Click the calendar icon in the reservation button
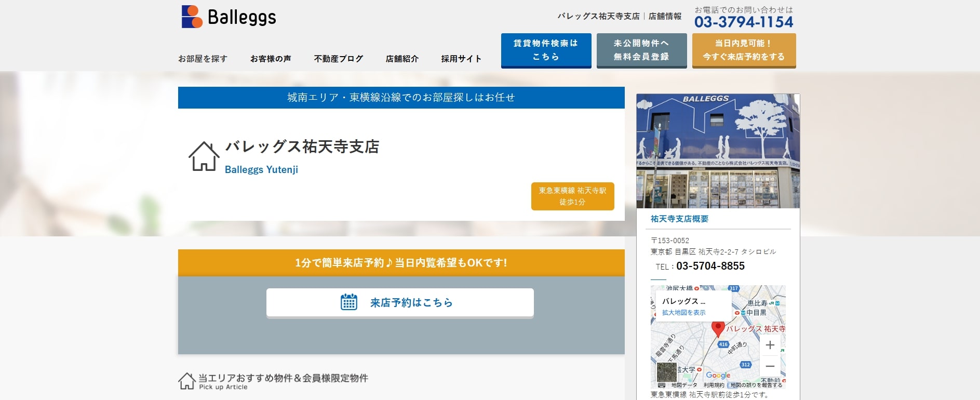The height and width of the screenshot is (400, 980). pos(348,302)
